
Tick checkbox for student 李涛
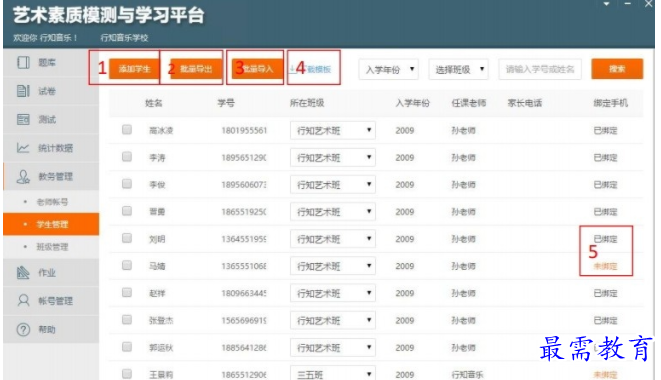click(x=127, y=157)
